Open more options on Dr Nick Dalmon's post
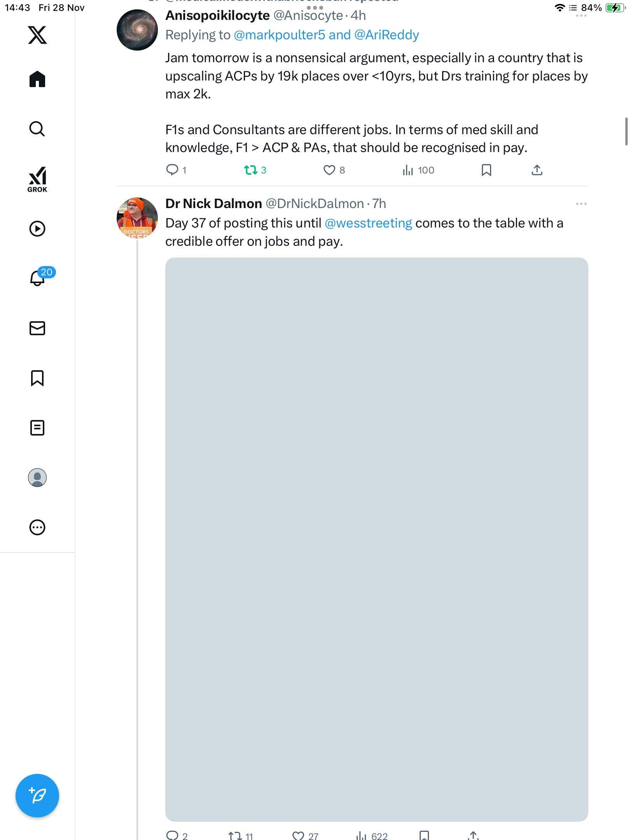This screenshot has width=630, height=840. 581,204
